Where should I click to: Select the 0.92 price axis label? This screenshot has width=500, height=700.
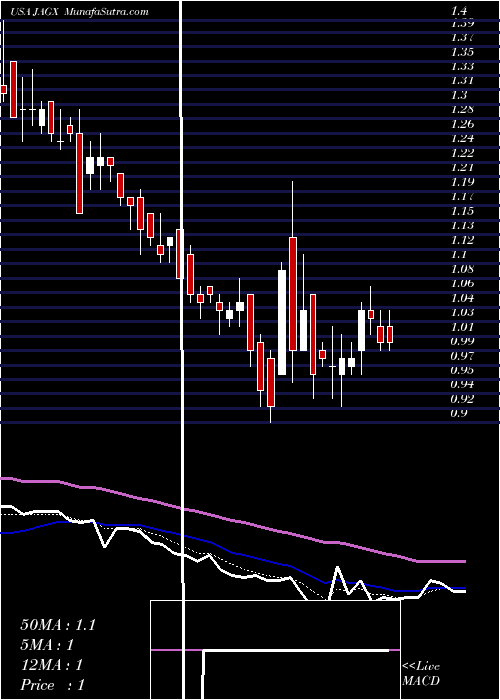click(462, 399)
